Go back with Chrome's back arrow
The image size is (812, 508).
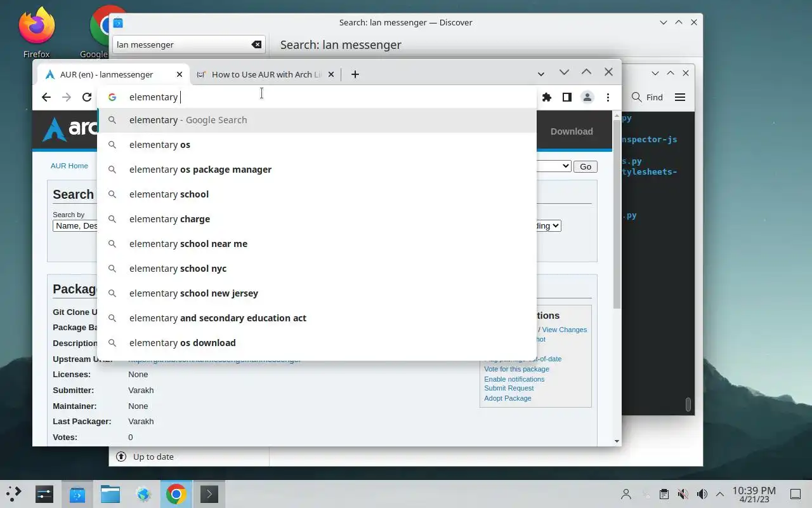[x=46, y=97]
